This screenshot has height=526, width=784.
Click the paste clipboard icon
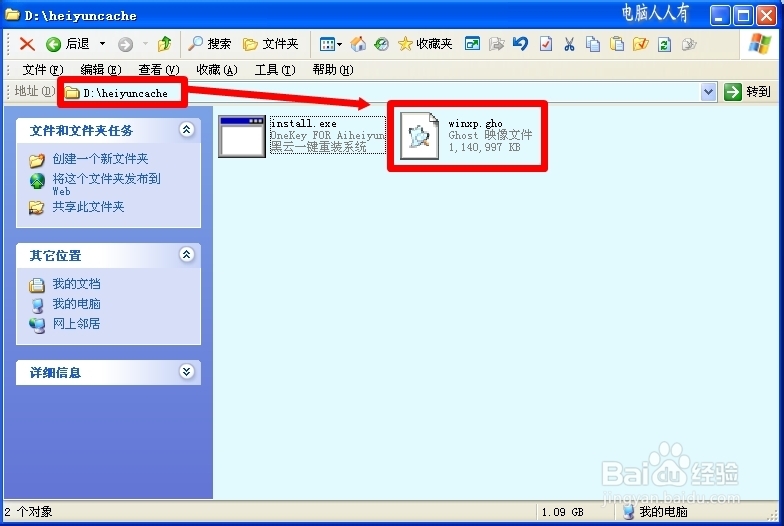coord(617,44)
